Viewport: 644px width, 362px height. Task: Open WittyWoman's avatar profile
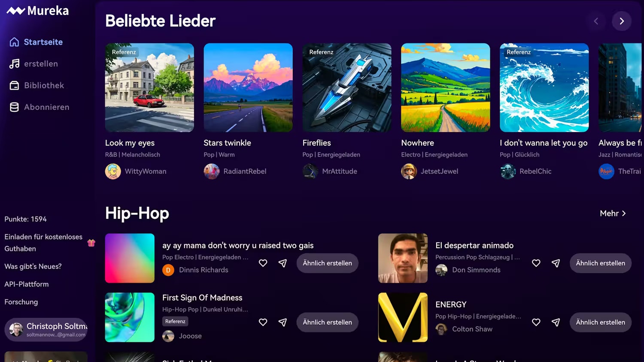coord(113,172)
